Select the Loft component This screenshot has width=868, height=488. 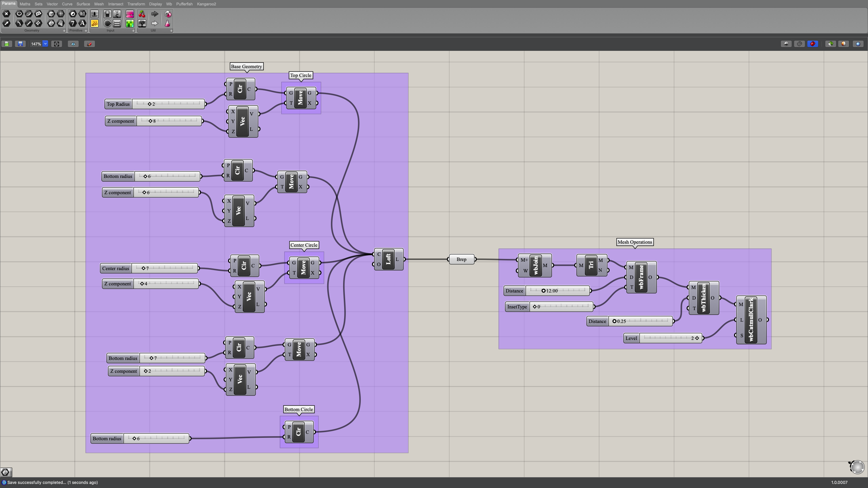point(389,259)
